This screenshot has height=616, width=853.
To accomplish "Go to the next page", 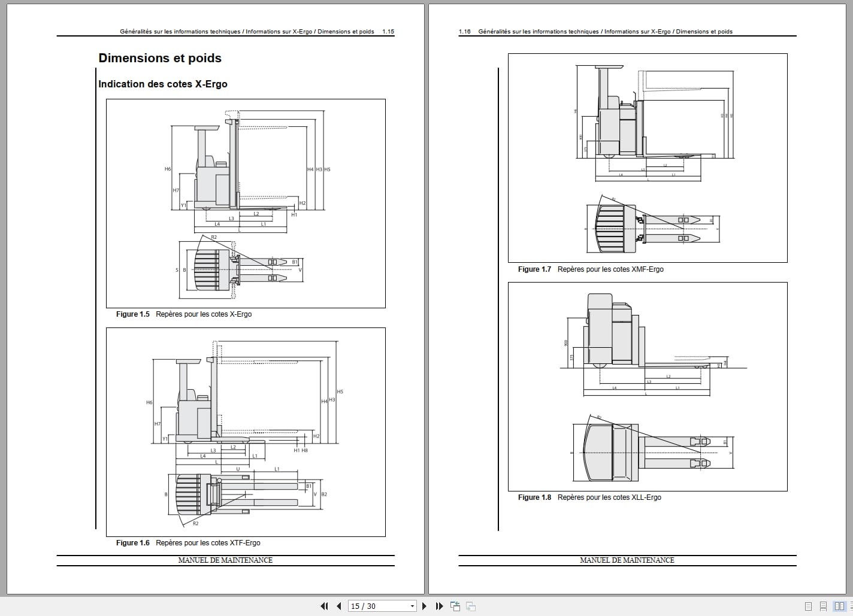I will pos(424,606).
